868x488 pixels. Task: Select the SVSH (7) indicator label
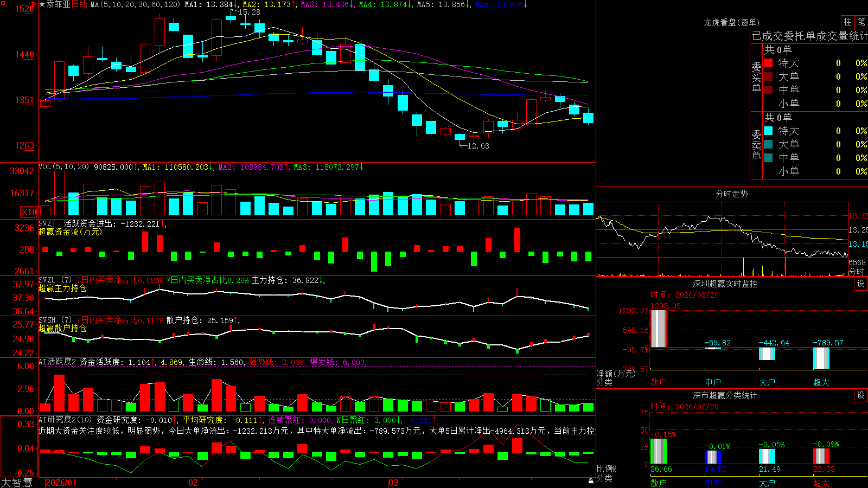coord(55,320)
